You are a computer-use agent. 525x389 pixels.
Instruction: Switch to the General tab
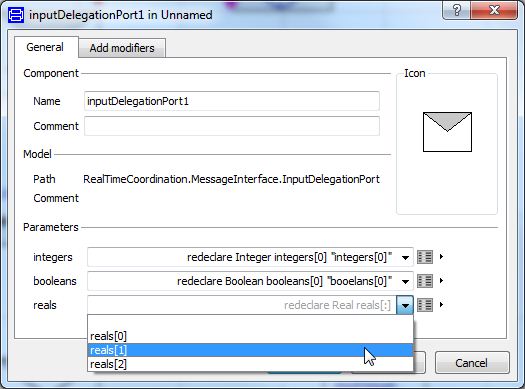click(x=45, y=47)
